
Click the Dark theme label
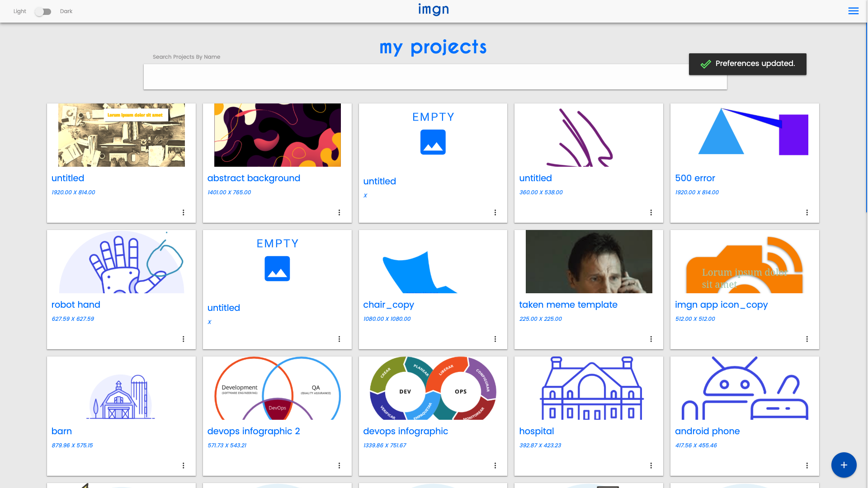pyautogui.click(x=66, y=11)
